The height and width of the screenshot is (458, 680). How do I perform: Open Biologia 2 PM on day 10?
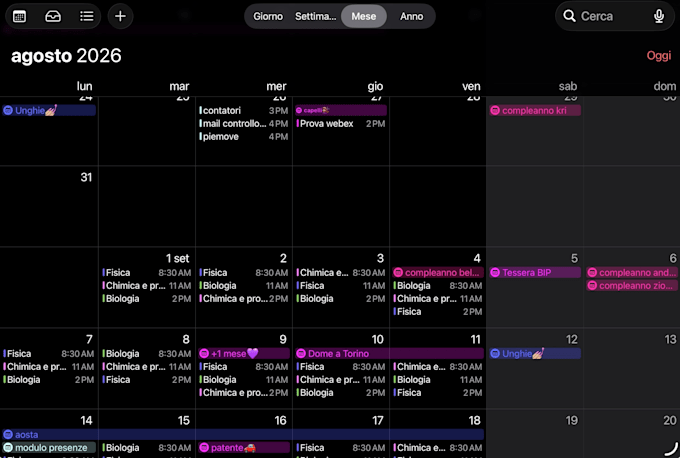(x=341, y=393)
